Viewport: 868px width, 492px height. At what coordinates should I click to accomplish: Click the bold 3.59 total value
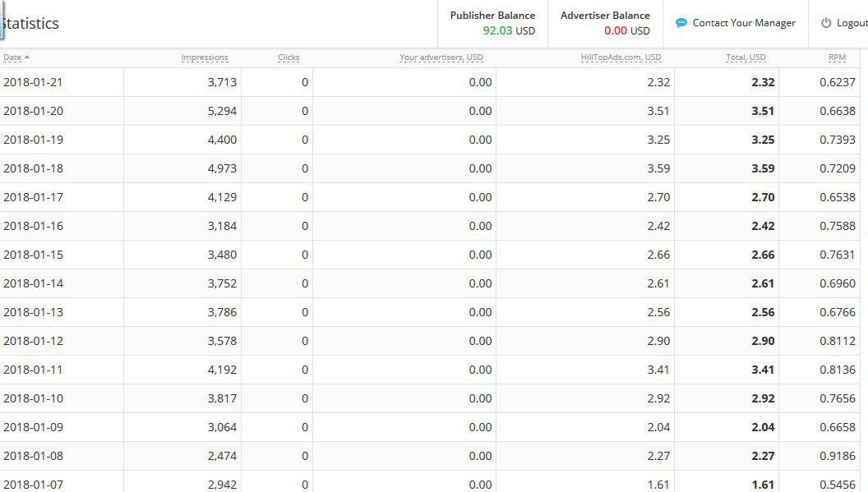pos(762,168)
